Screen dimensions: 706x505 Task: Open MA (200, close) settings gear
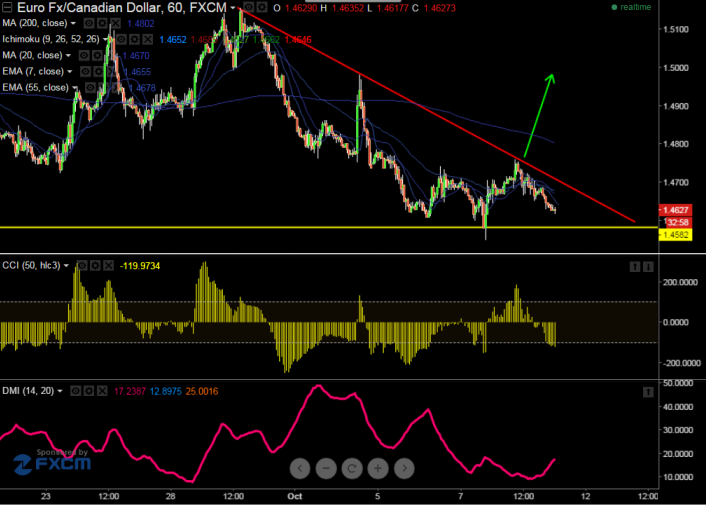coord(103,23)
